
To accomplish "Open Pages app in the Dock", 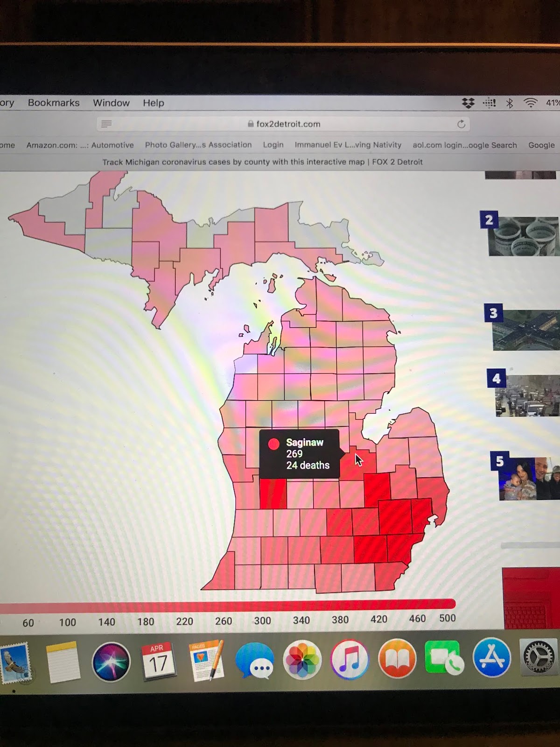I will click(x=207, y=660).
